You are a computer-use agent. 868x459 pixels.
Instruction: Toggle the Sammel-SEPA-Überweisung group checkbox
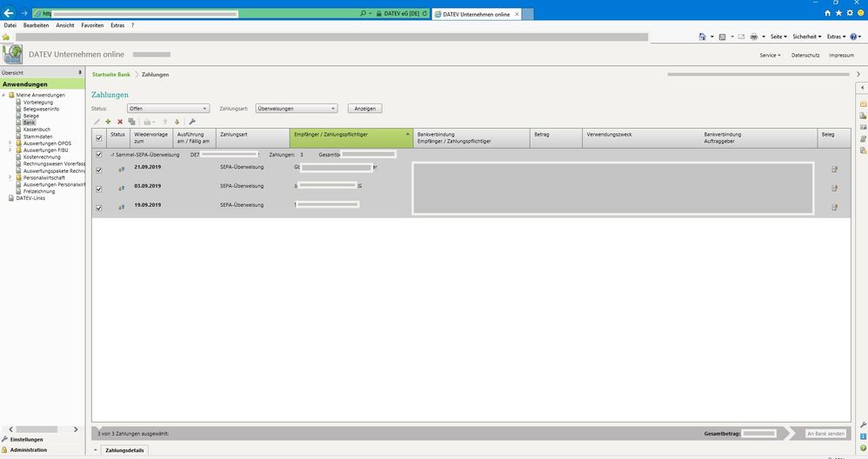(99, 155)
